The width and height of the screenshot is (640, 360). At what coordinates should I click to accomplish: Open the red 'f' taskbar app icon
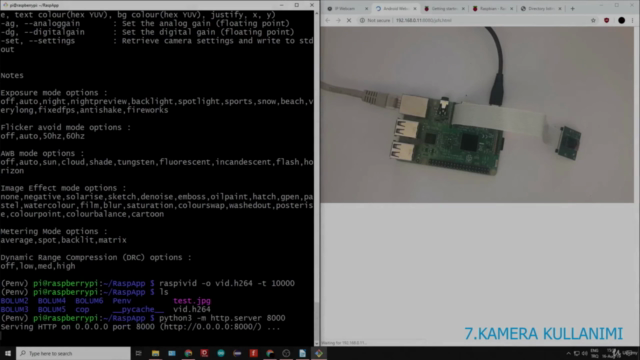coord(253,353)
